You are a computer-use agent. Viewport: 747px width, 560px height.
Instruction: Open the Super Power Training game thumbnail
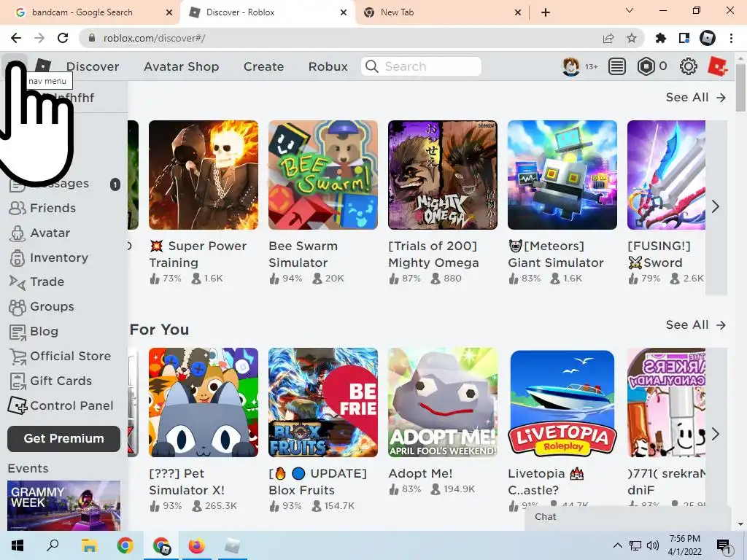(x=204, y=175)
